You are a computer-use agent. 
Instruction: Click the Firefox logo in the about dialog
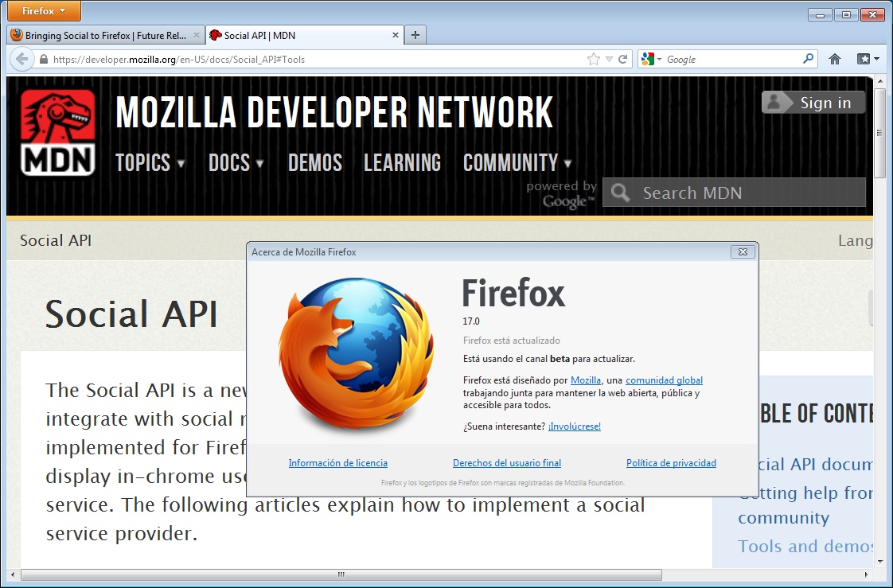click(x=357, y=353)
